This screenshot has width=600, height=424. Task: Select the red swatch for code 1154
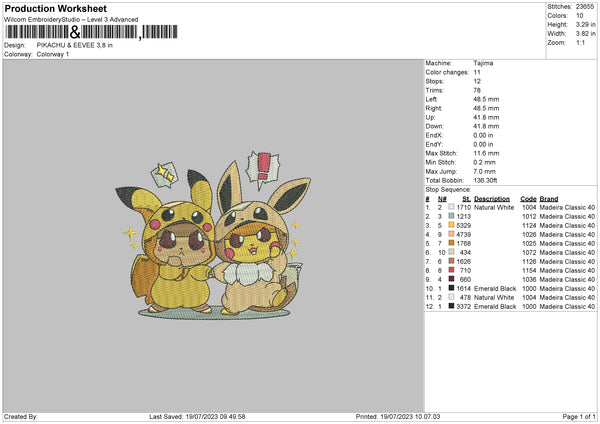tap(452, 270)
